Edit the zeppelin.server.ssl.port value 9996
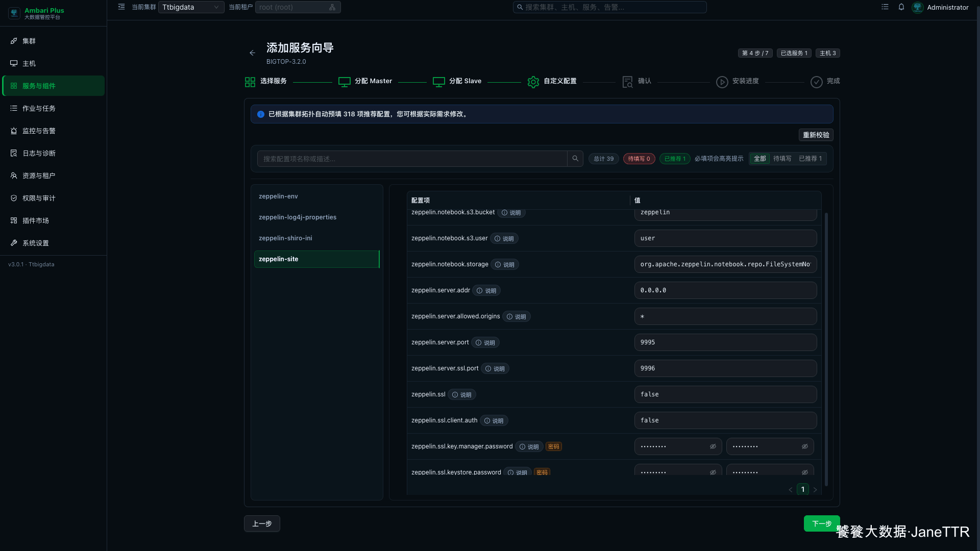980x551 pixels. tap(725, 368)
